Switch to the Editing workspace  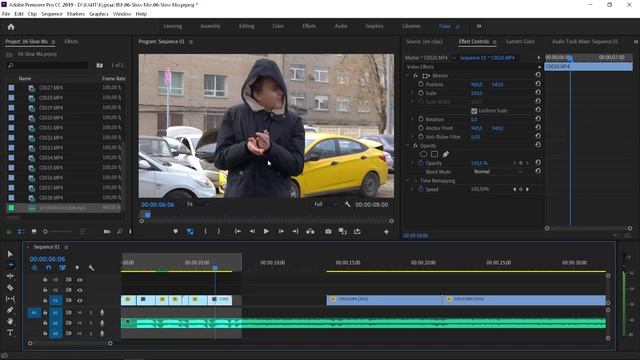coord(247,26)
